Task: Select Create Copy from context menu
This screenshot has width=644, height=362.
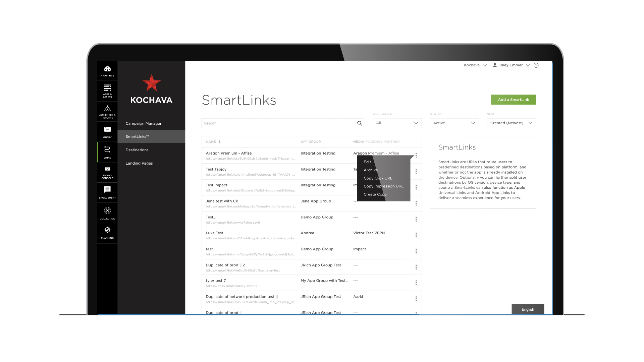Action: pos(376,194)
